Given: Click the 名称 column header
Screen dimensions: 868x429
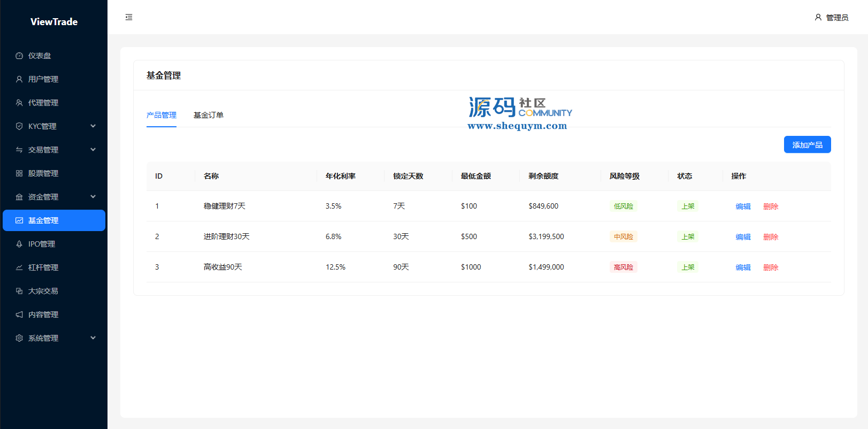Looking at the screenshot, I should (x=211, y=176).
